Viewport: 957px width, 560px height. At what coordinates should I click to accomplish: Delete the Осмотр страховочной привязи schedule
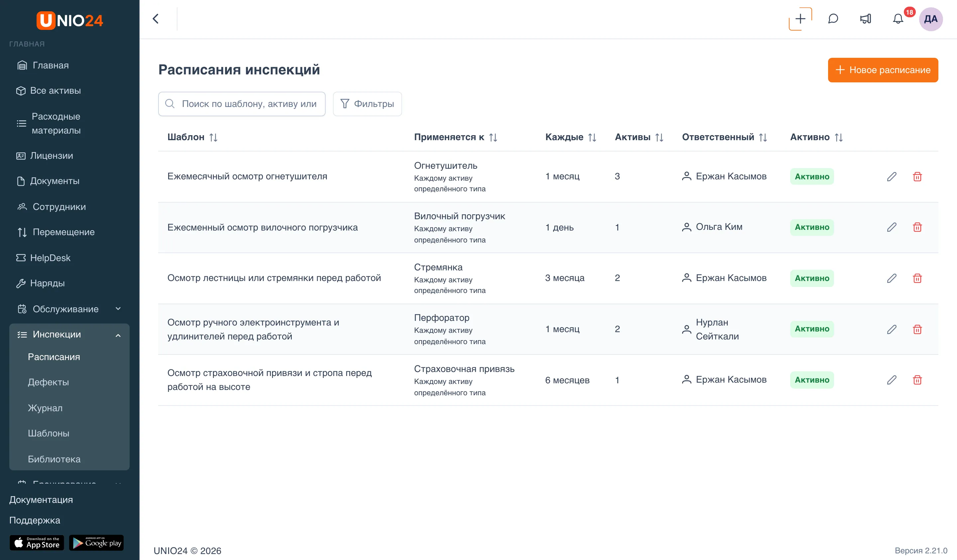[917, 380]
